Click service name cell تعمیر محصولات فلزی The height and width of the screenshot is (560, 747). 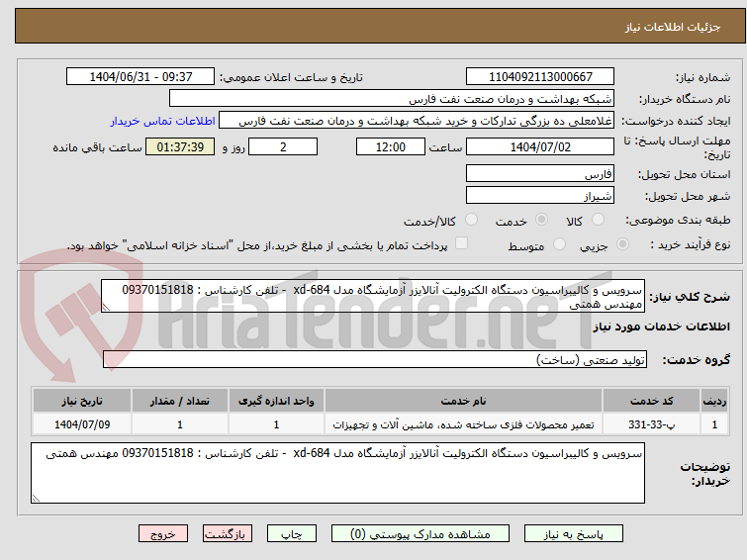pyautogui.click(x=463, y=424)
